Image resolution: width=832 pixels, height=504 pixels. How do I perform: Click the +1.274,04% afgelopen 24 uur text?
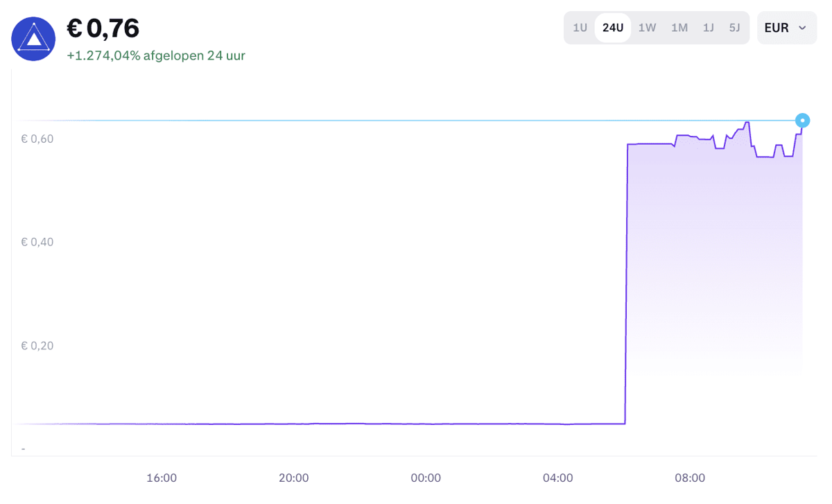coord(156,55)
